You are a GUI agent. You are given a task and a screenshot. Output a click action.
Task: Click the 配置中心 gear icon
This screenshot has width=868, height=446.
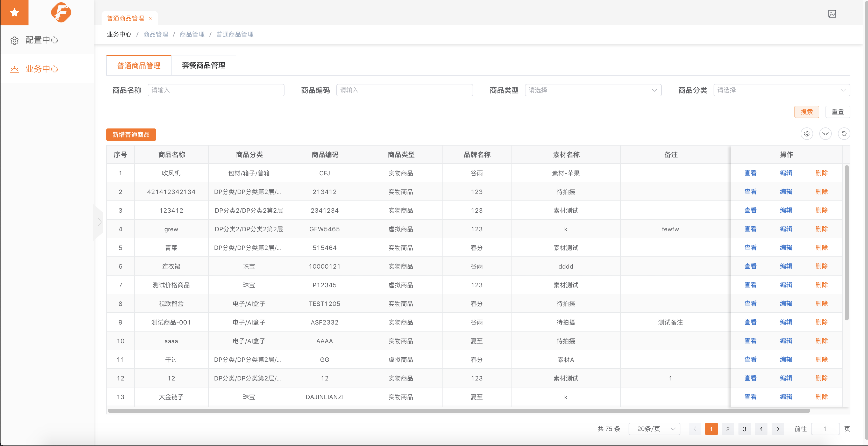point(15,40)
